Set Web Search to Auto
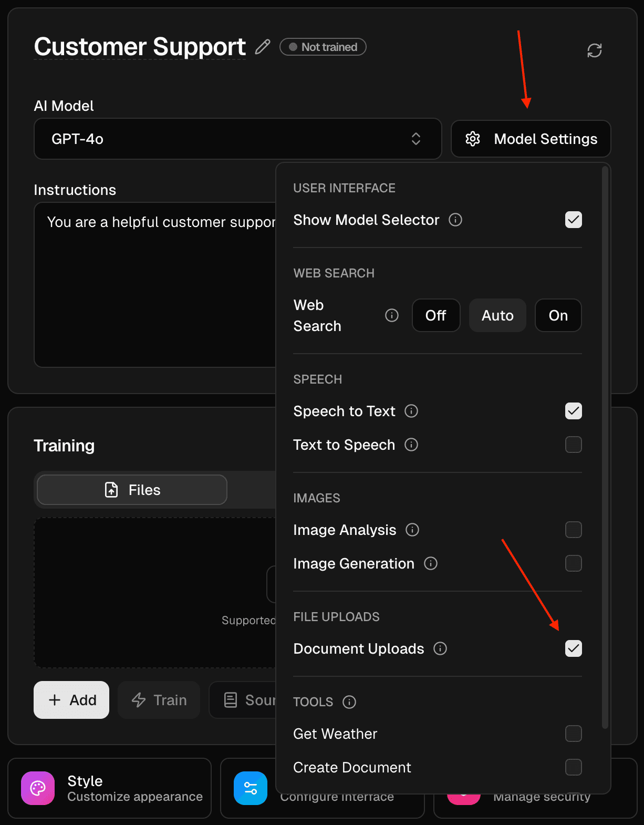644x825 pixels. pyautogui.click(x=497, y=315)
